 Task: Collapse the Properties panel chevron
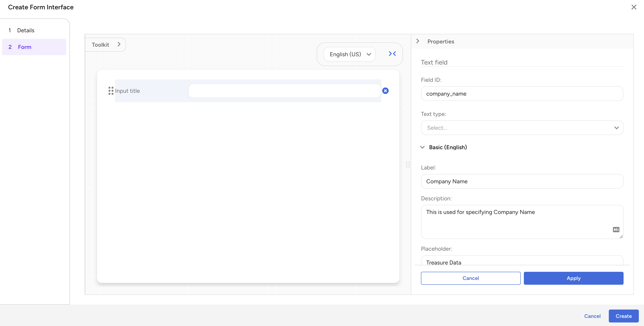(x=418, y=41)
